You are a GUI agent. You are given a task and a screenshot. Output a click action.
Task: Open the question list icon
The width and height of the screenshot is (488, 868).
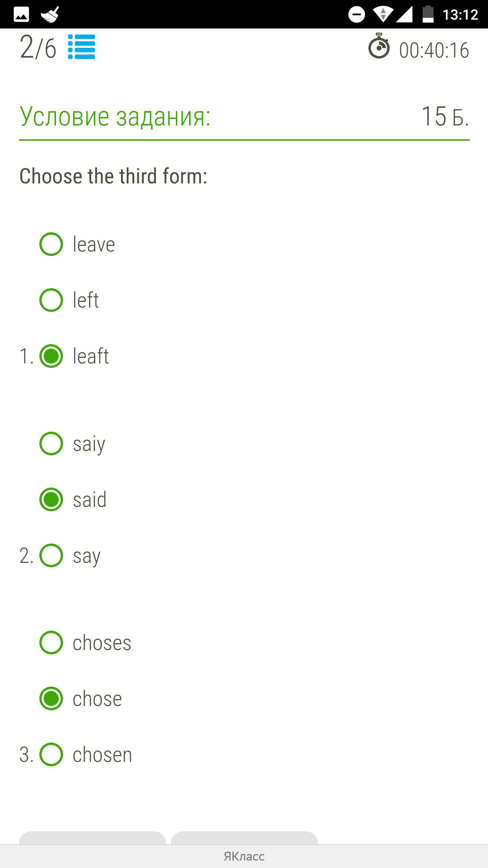click(x=81, y=47)
